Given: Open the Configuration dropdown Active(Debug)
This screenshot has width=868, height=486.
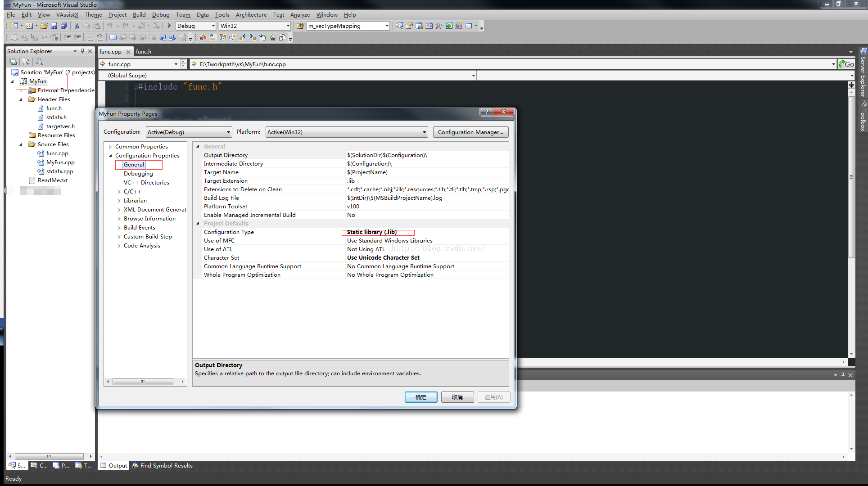Looking at the screenshot, I should pos(189,132).
